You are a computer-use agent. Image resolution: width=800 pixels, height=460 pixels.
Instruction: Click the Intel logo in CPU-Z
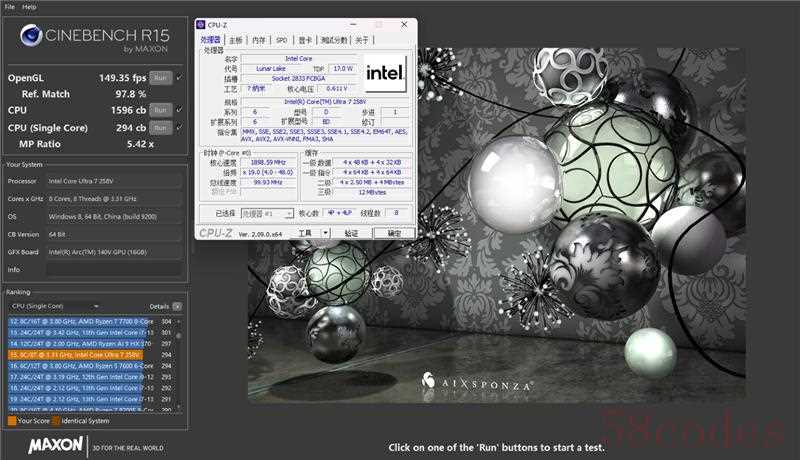coord(385,71)
